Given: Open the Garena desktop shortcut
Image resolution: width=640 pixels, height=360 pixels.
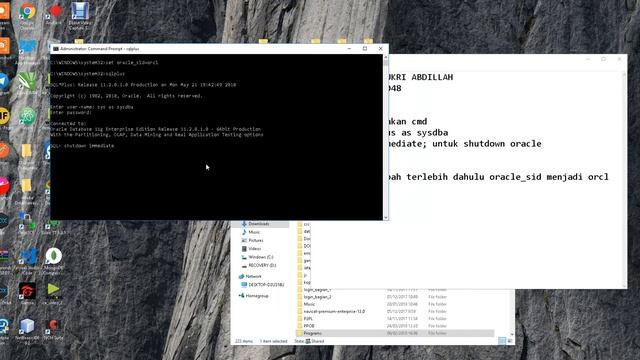Looking at the screenshot, I should [27, 291].
